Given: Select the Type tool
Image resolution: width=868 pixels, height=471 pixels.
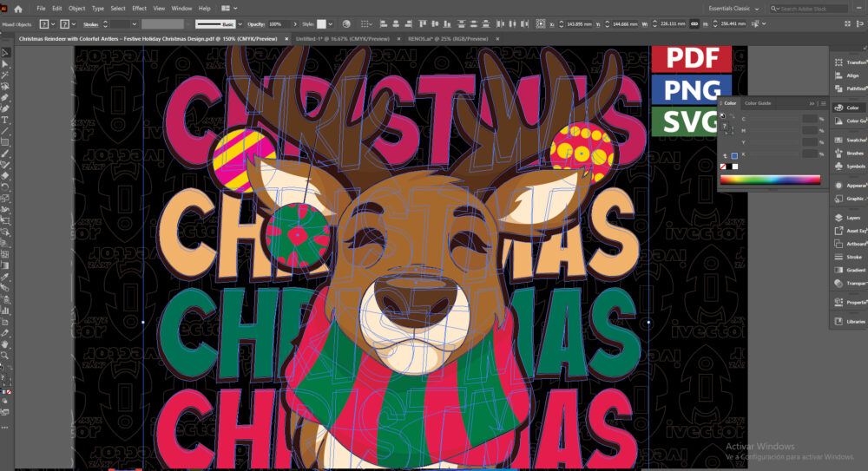Looking at the screenshot, I should [5, 120].
